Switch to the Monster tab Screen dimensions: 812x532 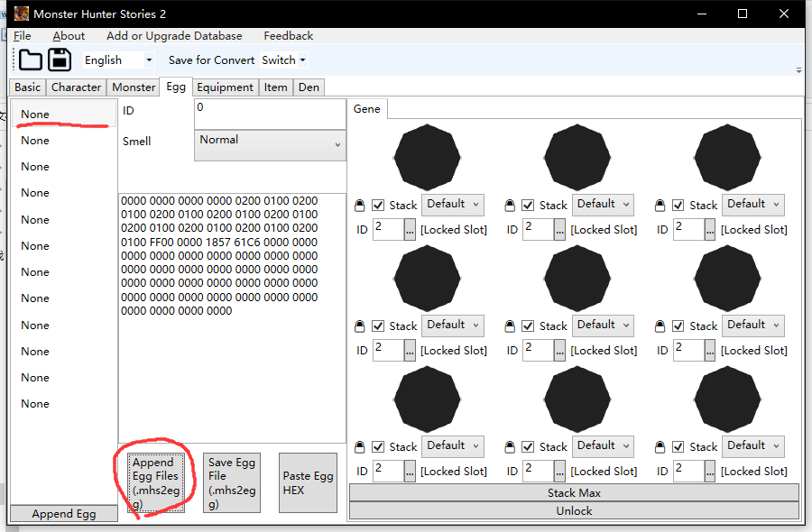[134, 87]
